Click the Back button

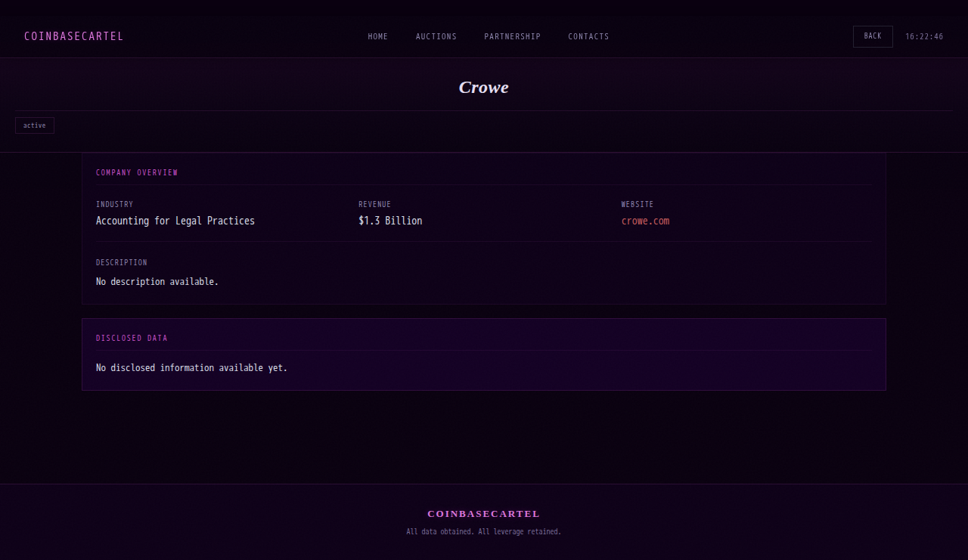point(873,36)
